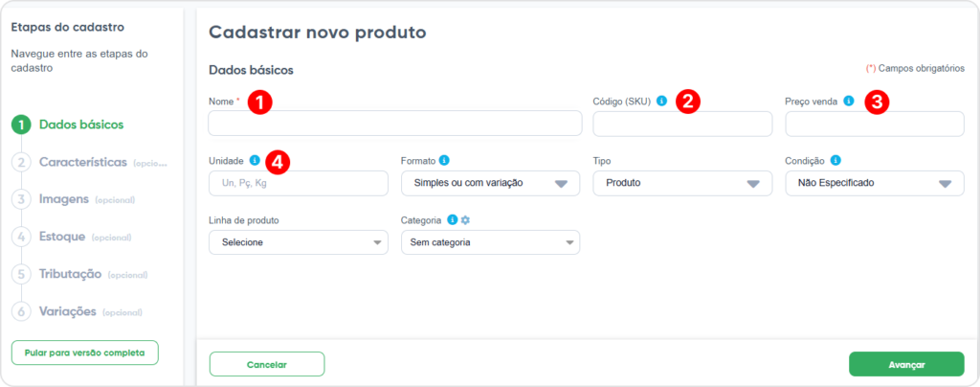Screen dimensions: 980x387
Task: Click info icon next to Código (SKU)
Action: pyautogui.click(x=661, y=101)
